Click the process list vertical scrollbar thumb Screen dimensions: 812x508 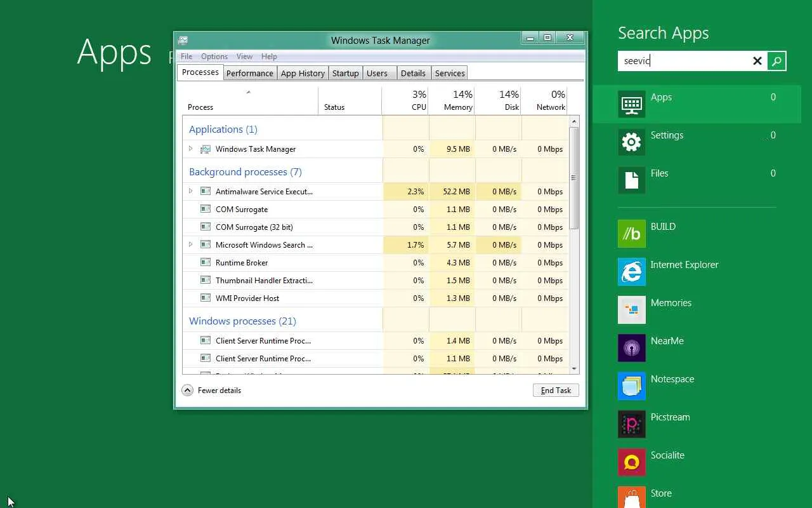[574, 178]
